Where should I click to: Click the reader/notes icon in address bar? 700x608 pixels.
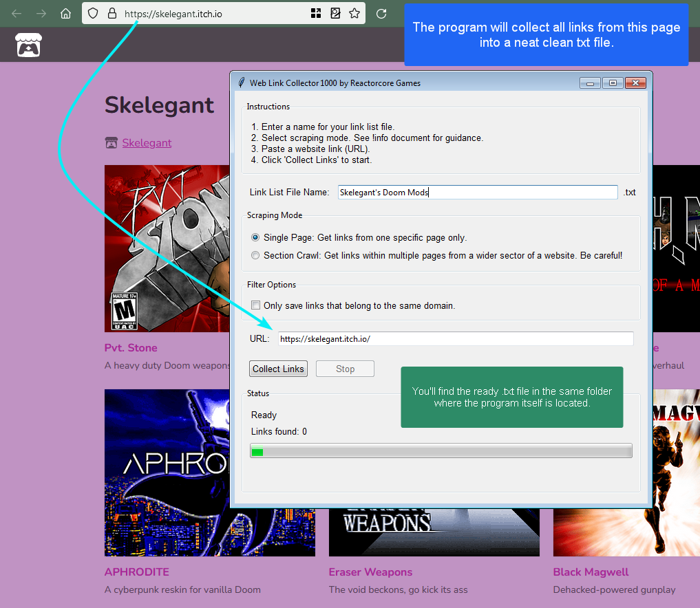pyautogui.click(x=335, y=13)
